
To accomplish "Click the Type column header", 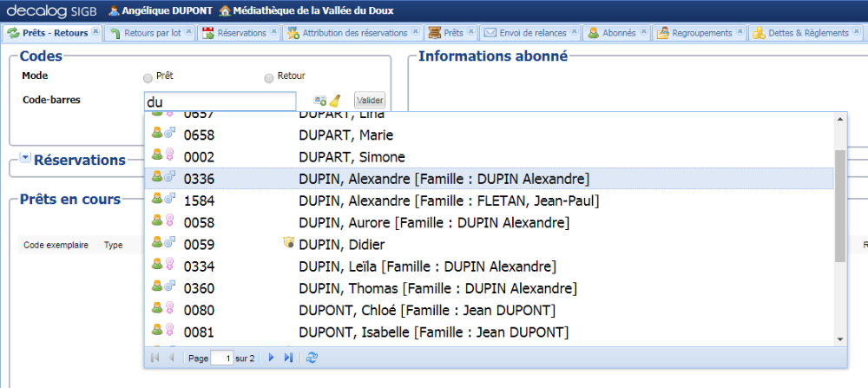I will point(113,245).
